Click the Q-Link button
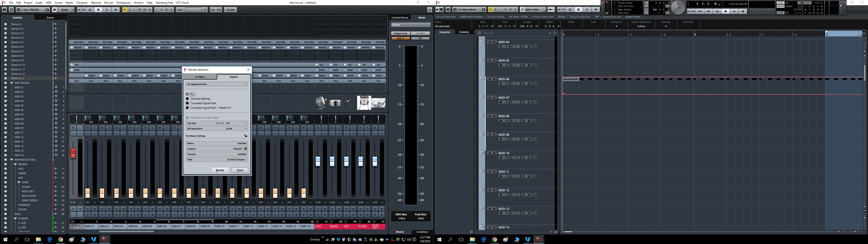Viewport: 868px width, 244px height. pos(231,10)
